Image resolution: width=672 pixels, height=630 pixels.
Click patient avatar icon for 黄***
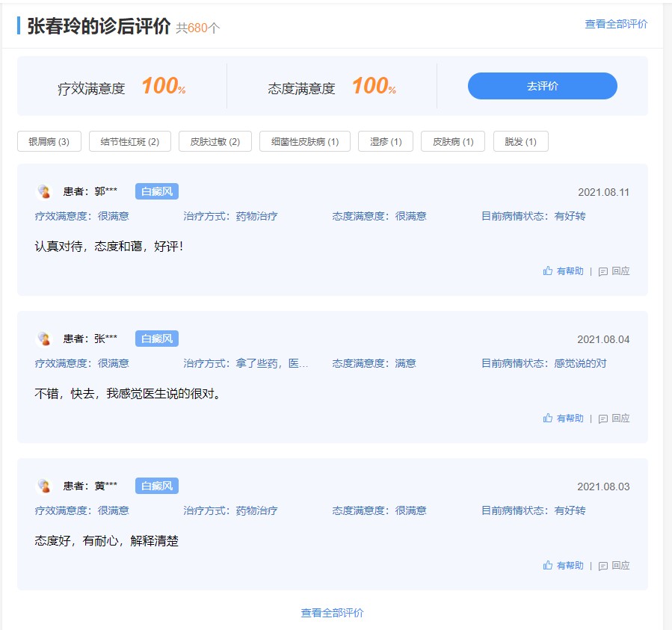(44, 487)
